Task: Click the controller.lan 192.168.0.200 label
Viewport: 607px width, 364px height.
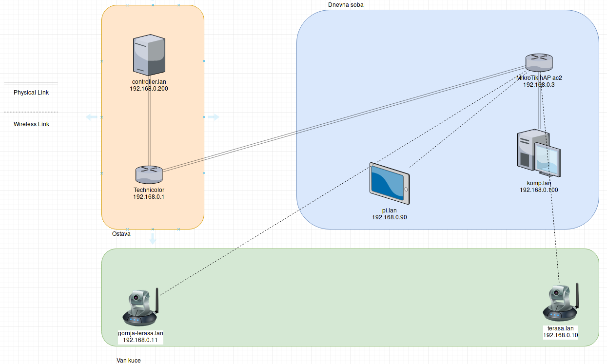Action: coord(150,85)
